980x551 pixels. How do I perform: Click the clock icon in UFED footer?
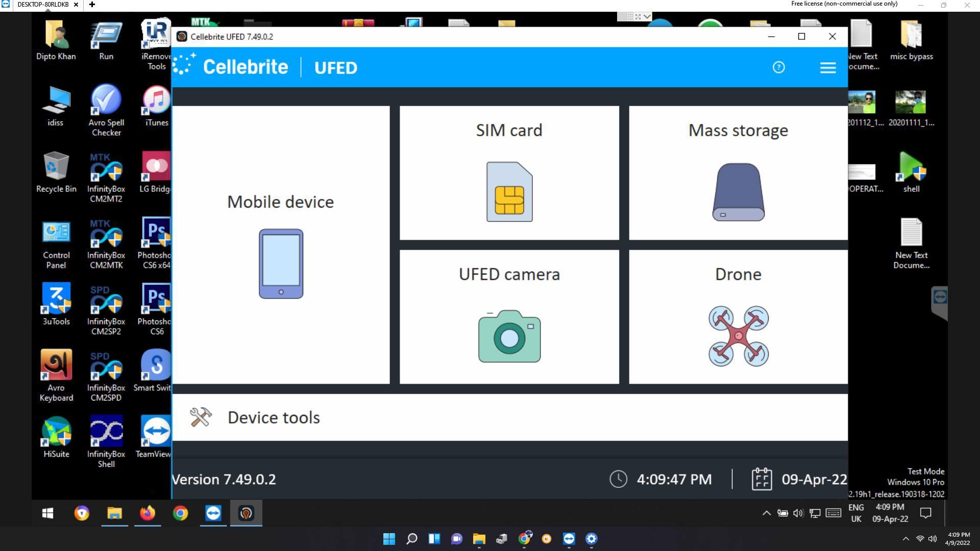(618, 479)
